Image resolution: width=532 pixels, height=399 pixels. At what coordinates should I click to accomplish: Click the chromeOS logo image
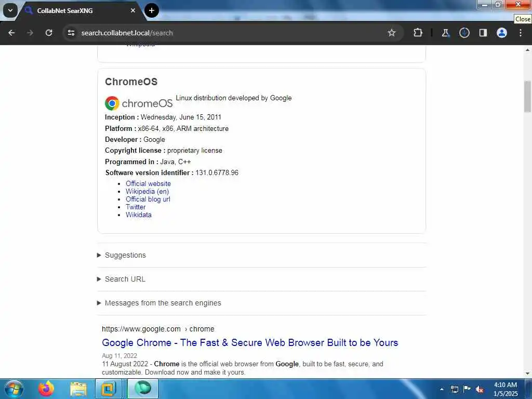[139, 103]
